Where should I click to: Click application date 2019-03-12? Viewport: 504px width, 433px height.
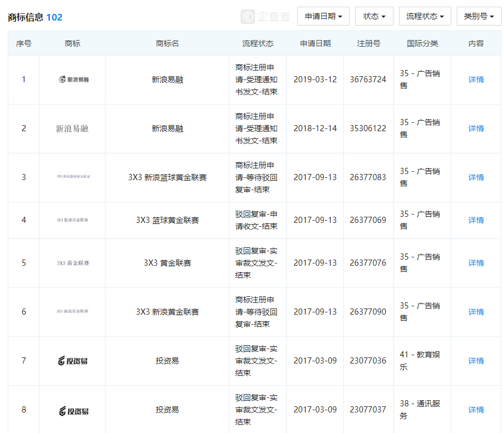[x=315, y=79]
